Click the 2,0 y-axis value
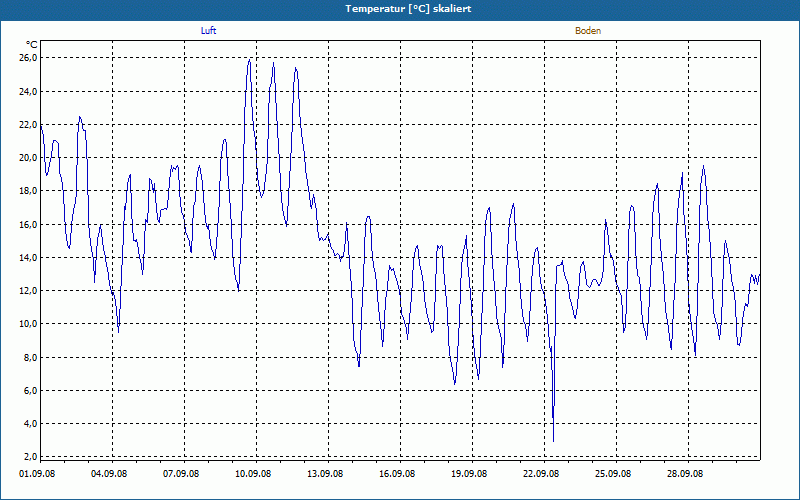 coord(31,457)
